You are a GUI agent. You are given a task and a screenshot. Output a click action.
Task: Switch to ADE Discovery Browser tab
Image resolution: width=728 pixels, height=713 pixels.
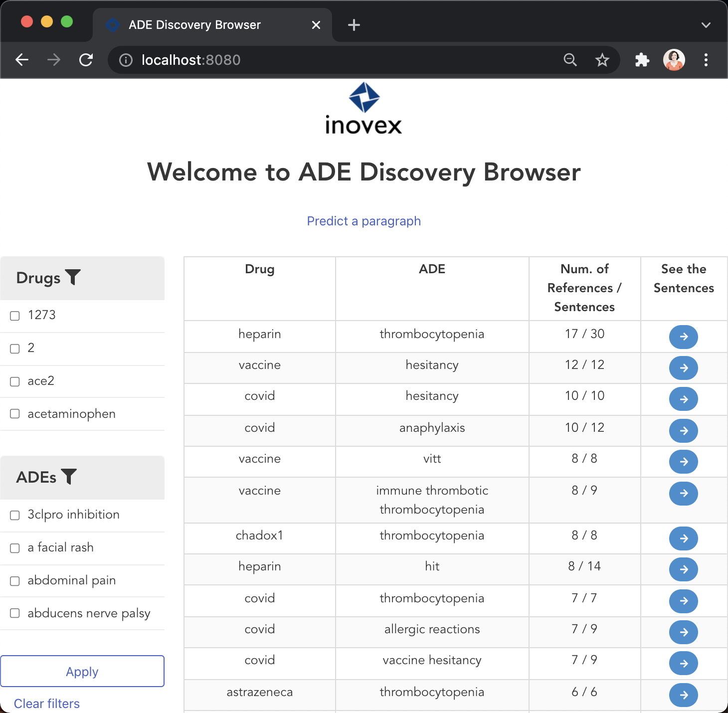[194, 25]
